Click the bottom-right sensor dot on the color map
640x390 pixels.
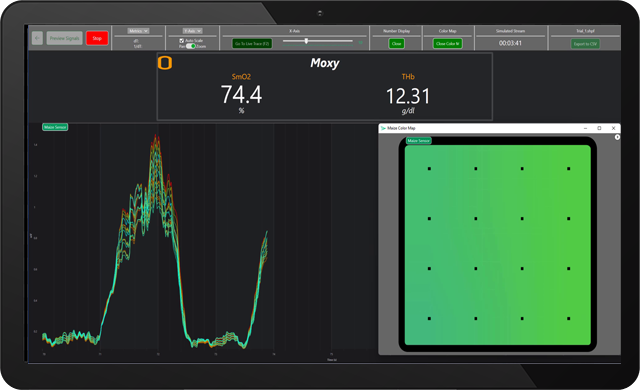[569, 319]
